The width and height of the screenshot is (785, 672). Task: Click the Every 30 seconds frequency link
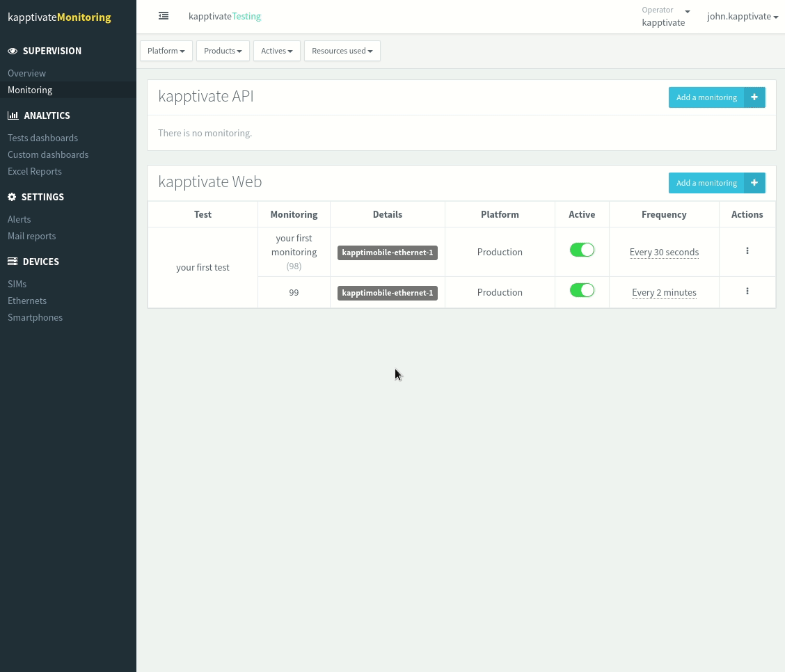pos(664,253)
